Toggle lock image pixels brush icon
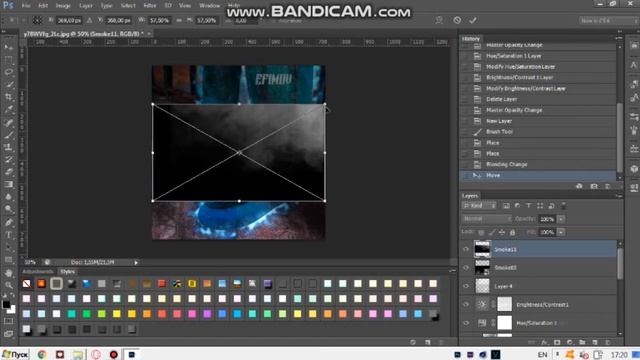Screen dimensions: 640x360 pos(492,232)
